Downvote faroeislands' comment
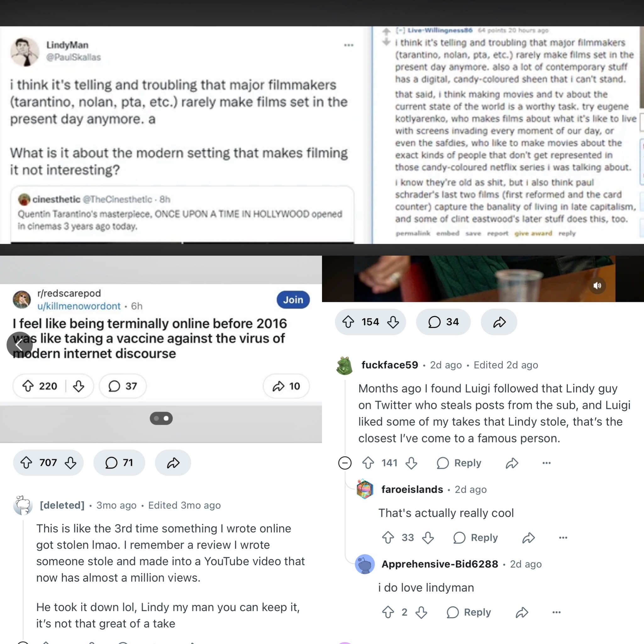The height and width of the screenshot is (644, 644). click(428, 537)
